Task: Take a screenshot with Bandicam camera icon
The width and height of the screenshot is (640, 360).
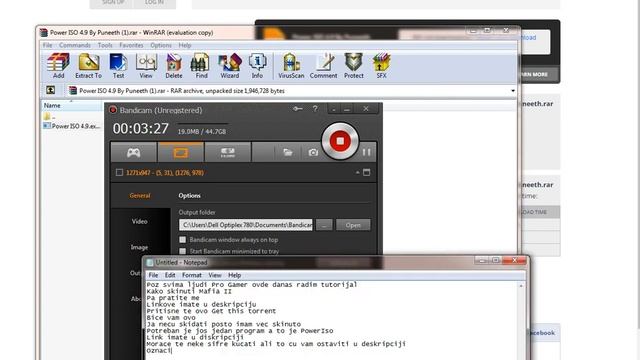Action: pos(313,153)
